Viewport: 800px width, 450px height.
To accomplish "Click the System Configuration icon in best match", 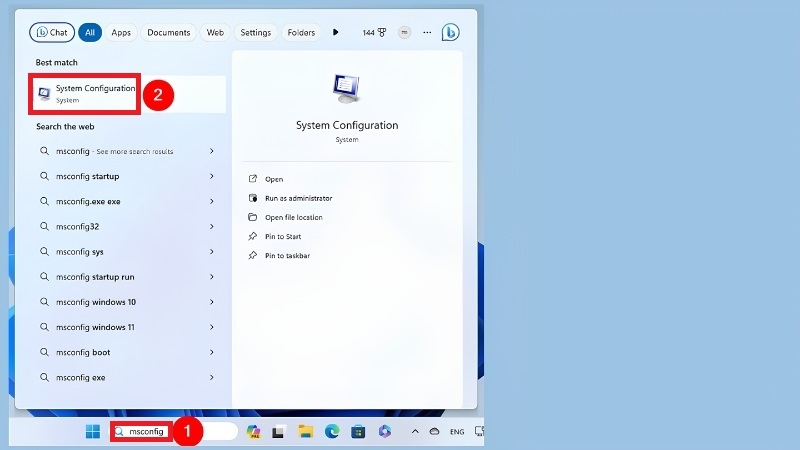I will coord(44,94).
